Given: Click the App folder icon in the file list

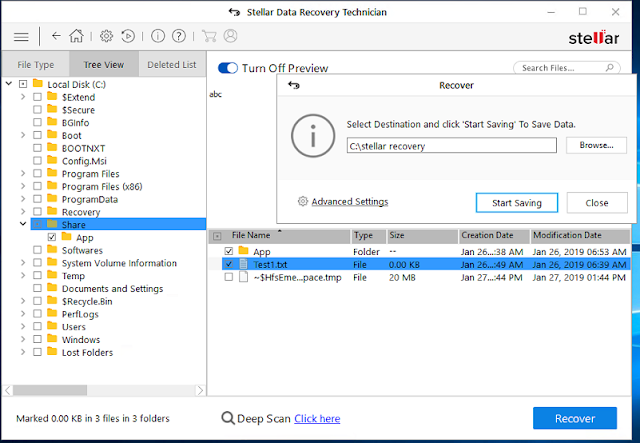Looking at the screenshot, I should coord(243,250).
